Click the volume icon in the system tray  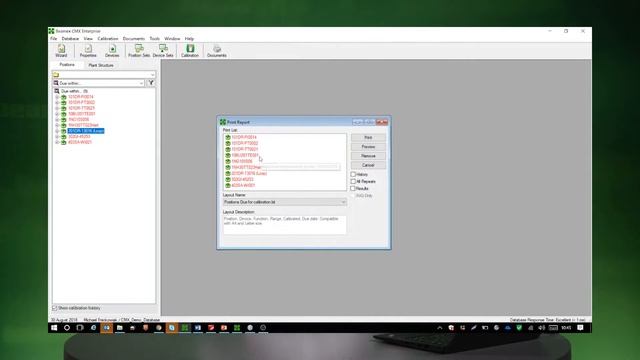(x=542, y=328)
